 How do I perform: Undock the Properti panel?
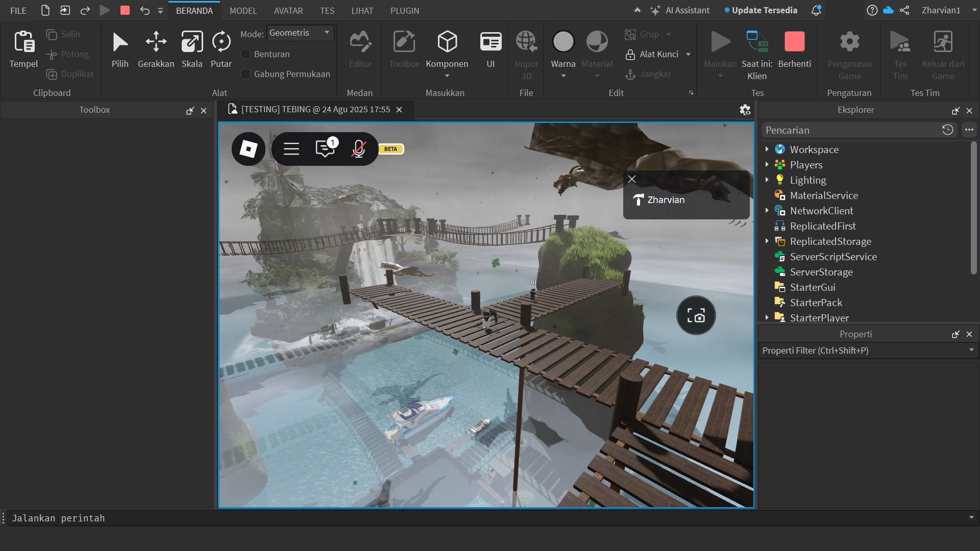[x=955, y=335]
